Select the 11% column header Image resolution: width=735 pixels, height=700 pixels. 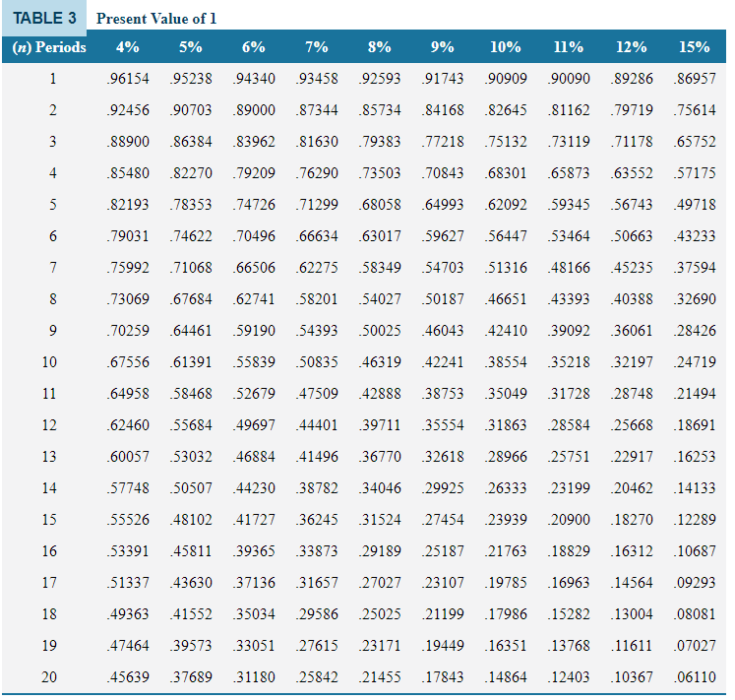[568, 47]
